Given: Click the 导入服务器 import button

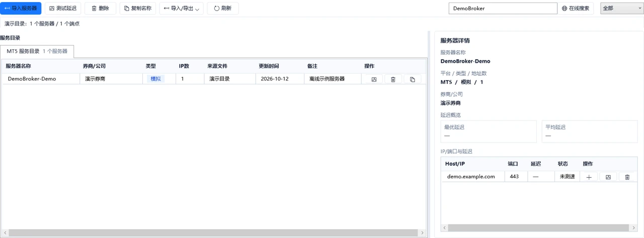Looking at the screenshot, I should tap(21, 9).
